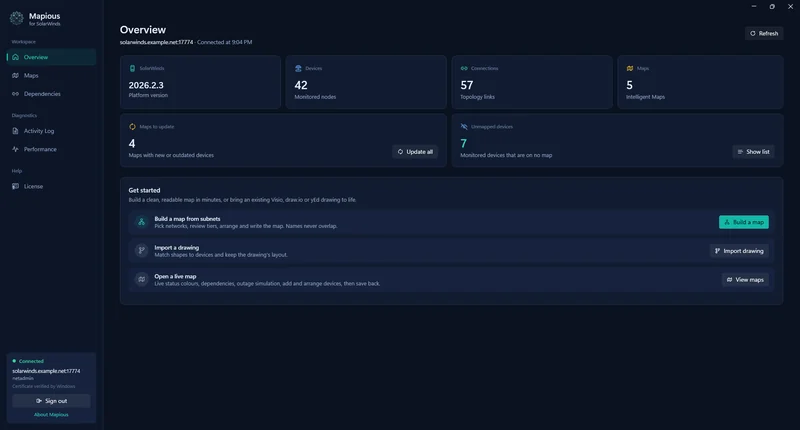
Task: Click the Dependencies link icon in sidebar
Action: (15, 94)
